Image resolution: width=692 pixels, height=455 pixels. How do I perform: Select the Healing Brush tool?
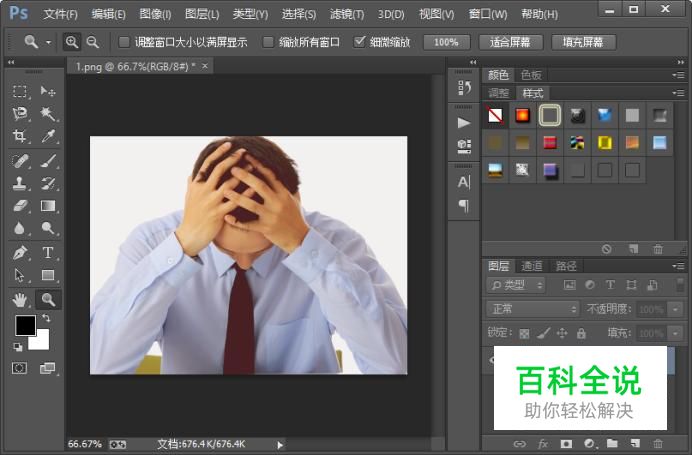click(x=19, y=161)
